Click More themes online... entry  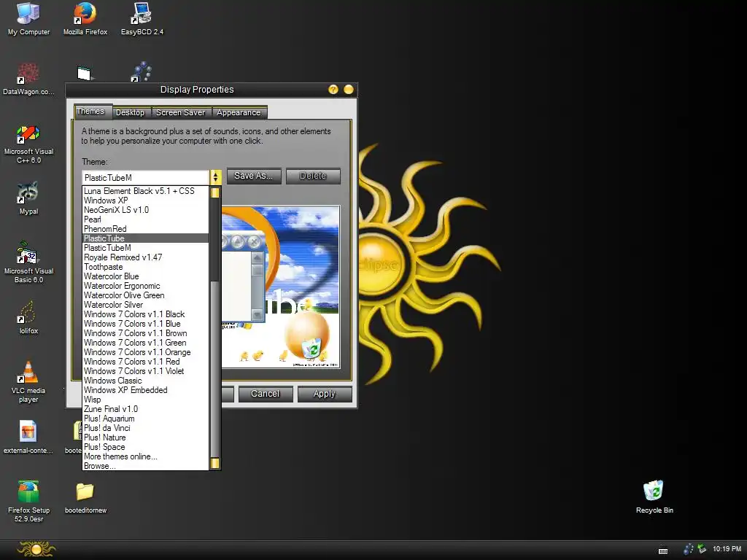[145, 456]
